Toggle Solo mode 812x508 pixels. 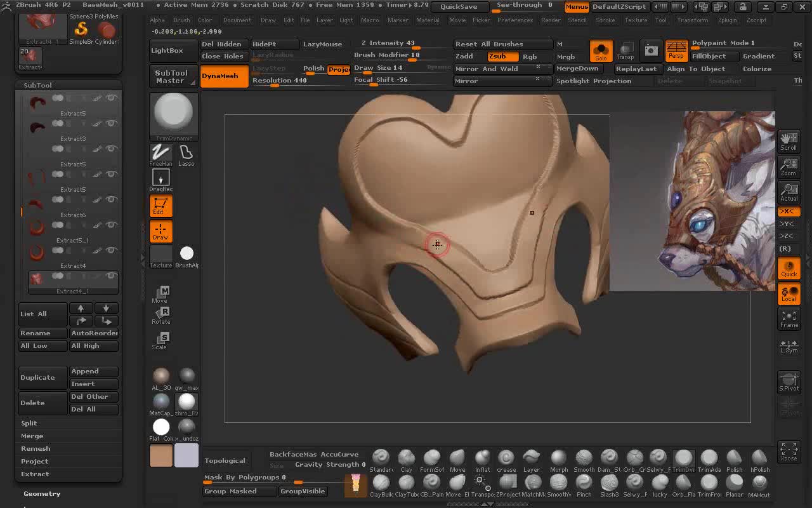click(601, 51)
